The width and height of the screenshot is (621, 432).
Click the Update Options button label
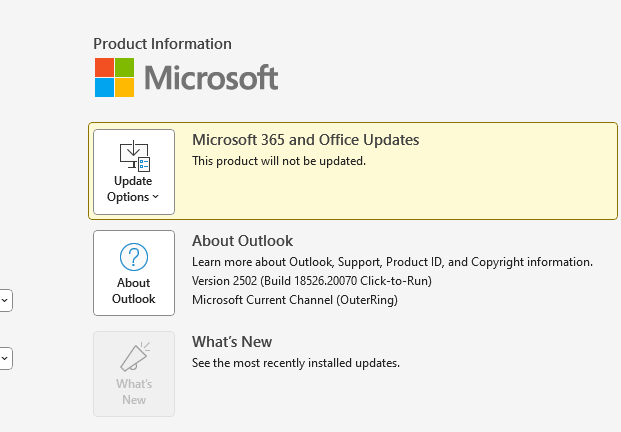(132, 189)
